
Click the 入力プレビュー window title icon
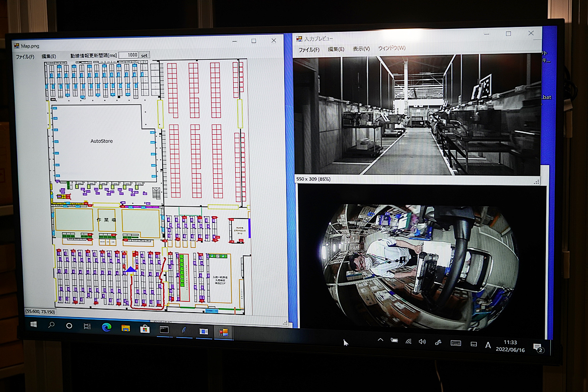point(299,38)
